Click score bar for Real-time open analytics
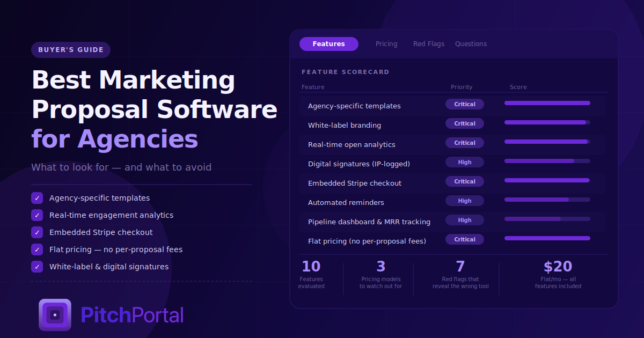This screenshot has height=338, width=644. (x=547, y=142)
